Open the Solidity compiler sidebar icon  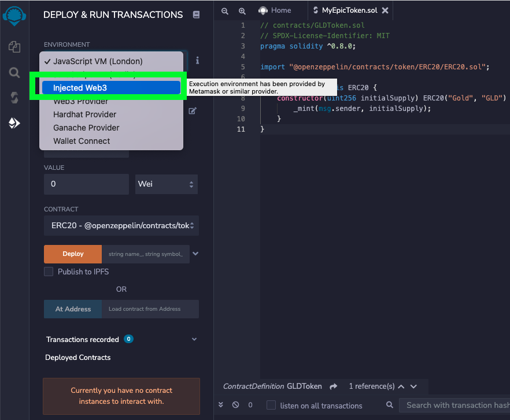coord(14,98)
